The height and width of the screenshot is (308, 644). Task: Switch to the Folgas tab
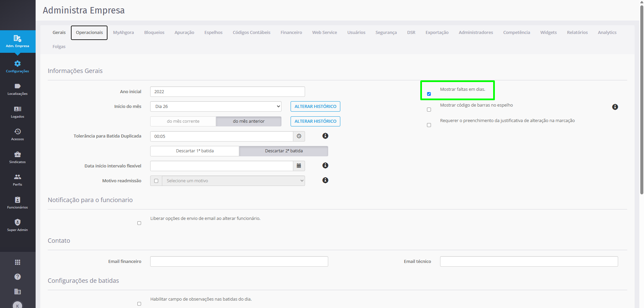(x=59, y=47)
